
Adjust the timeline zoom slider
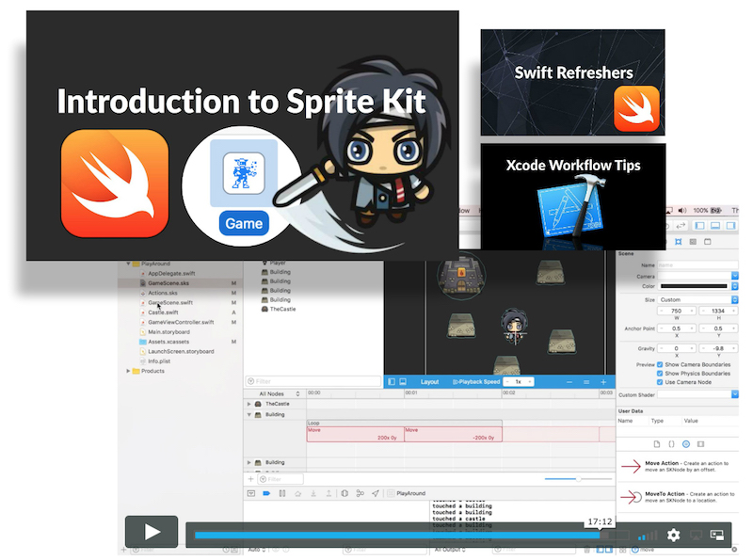(578, 479)
